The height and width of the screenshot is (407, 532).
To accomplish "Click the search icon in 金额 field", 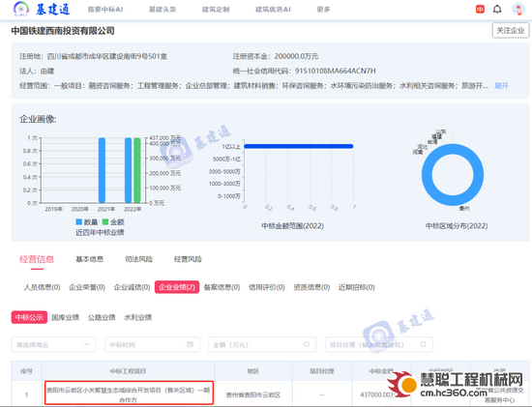I will 307,344.
